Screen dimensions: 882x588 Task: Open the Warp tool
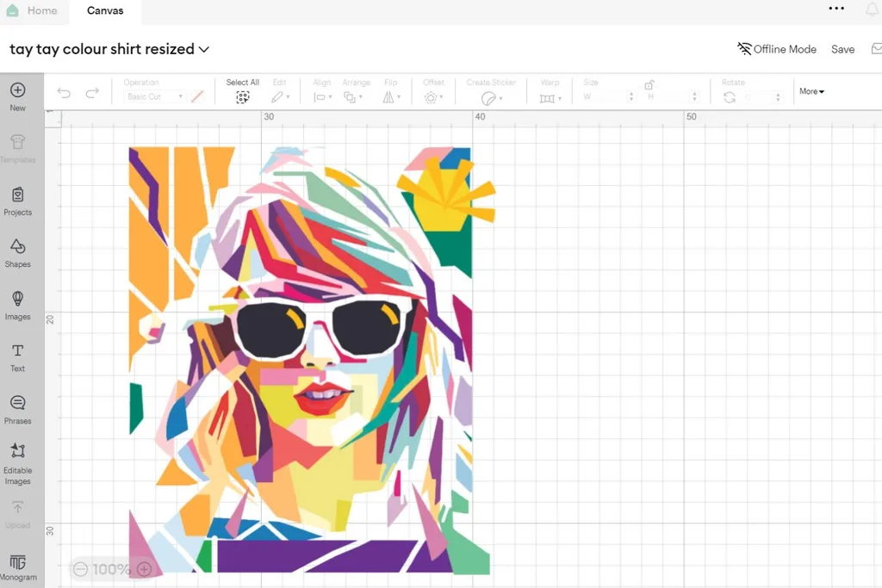tap(550, 98)
